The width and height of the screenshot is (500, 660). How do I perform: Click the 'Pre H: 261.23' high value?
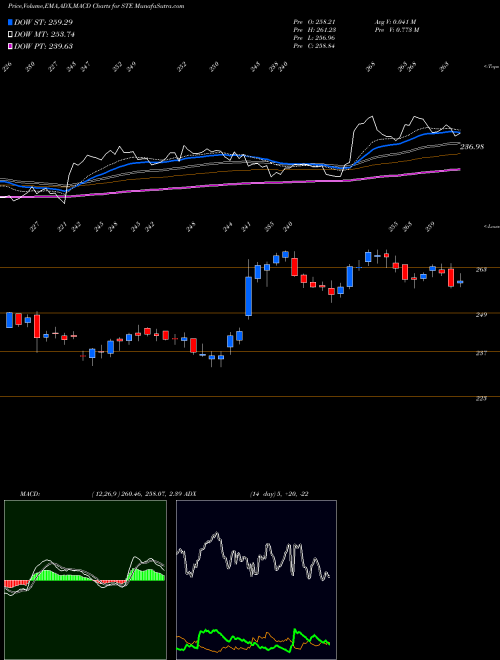pos(314,30)
